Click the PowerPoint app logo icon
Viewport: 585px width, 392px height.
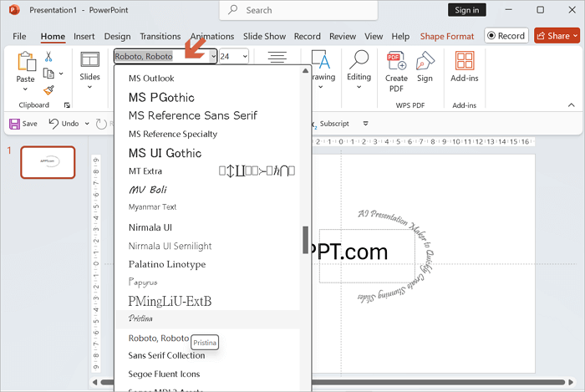(x=14, y=10)
